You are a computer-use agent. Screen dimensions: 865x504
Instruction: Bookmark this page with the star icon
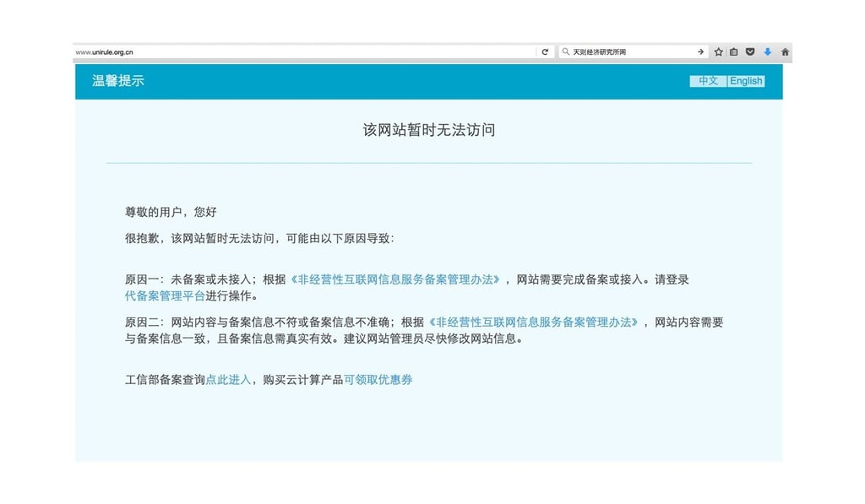point(719,51)
